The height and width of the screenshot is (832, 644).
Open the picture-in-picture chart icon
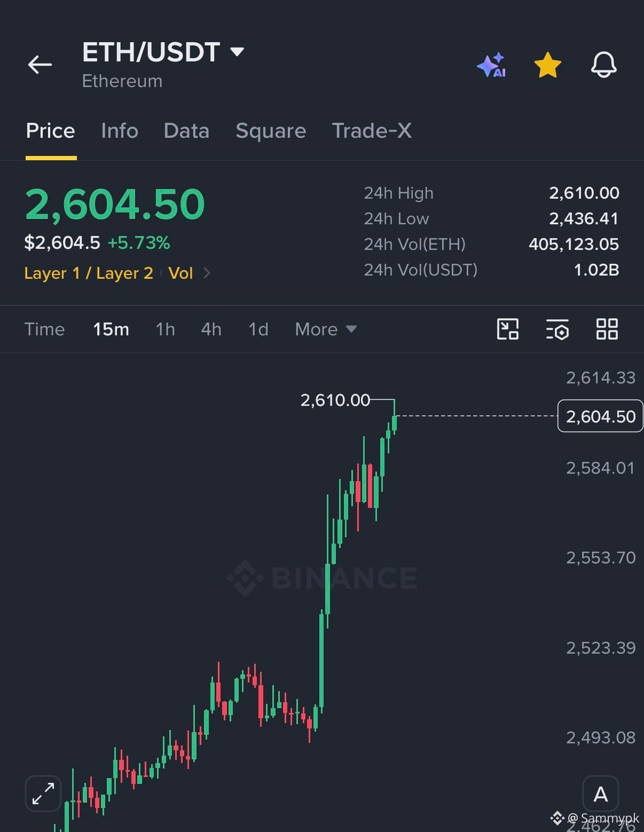click(508, 329)
